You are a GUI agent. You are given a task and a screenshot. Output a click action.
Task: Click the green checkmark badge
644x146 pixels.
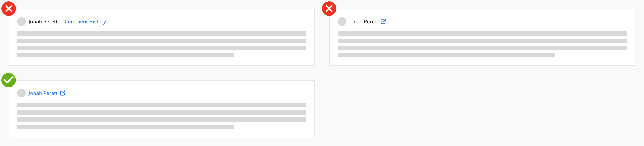pos(9,80)
